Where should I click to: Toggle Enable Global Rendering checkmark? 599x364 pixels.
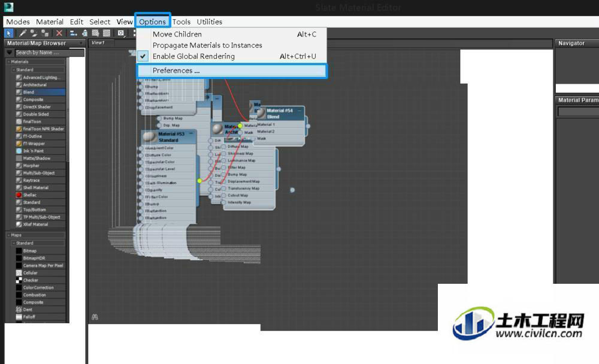(143, 56)
